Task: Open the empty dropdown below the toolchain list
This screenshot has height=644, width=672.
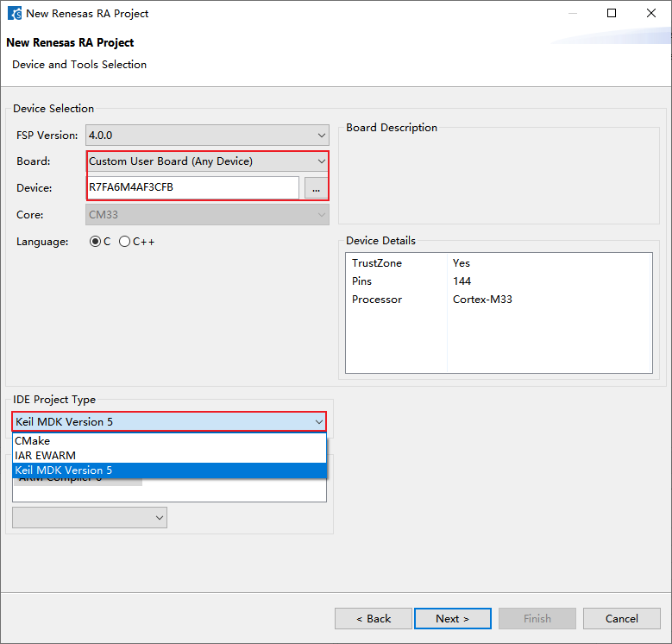Action: tap(90, 517)
